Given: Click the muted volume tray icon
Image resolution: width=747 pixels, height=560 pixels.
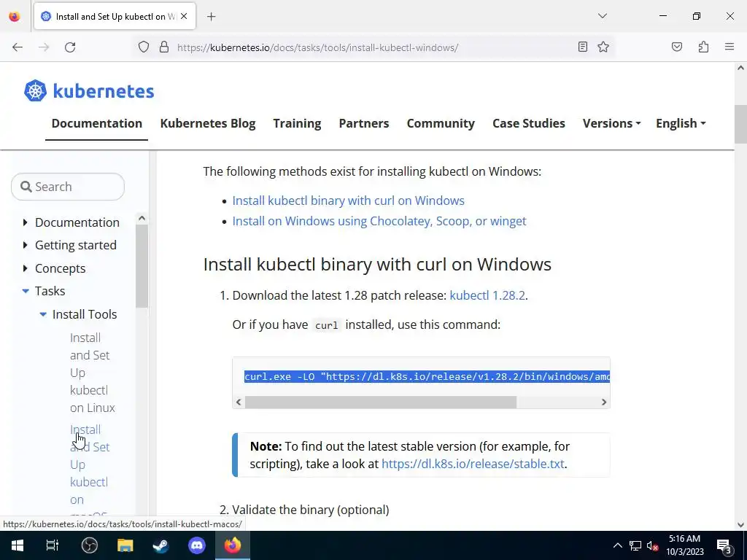Looking at the screenshot, I should coord(652,545).
